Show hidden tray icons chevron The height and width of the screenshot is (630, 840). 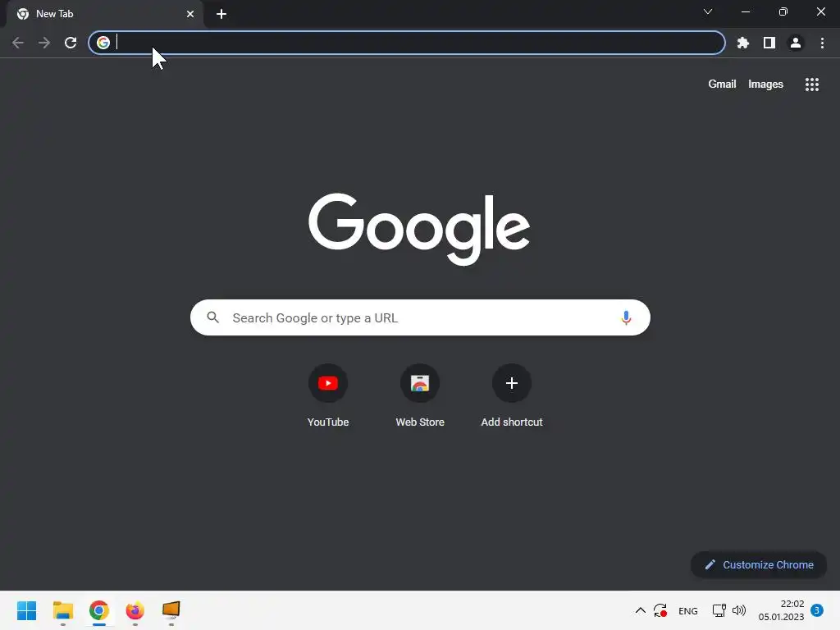coord(640,610)
